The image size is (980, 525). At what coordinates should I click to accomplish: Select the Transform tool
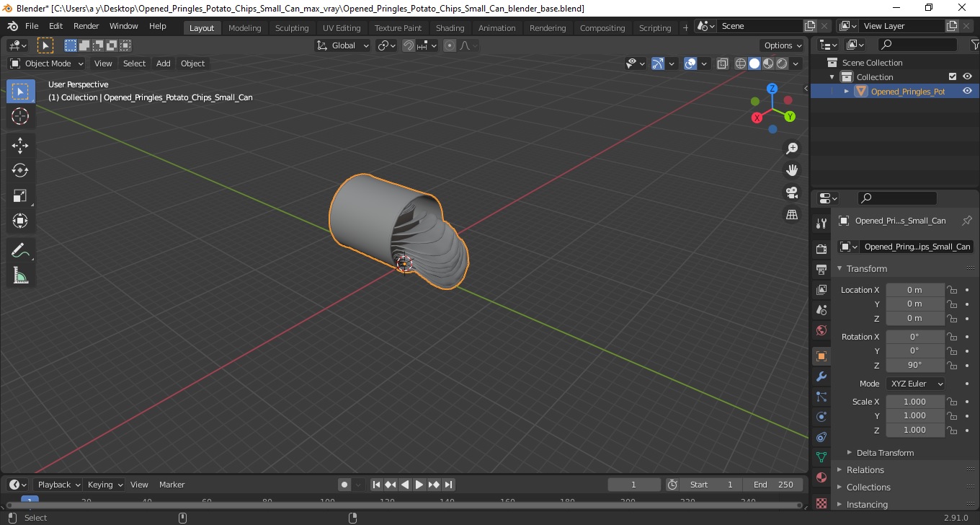coord(20,221)
